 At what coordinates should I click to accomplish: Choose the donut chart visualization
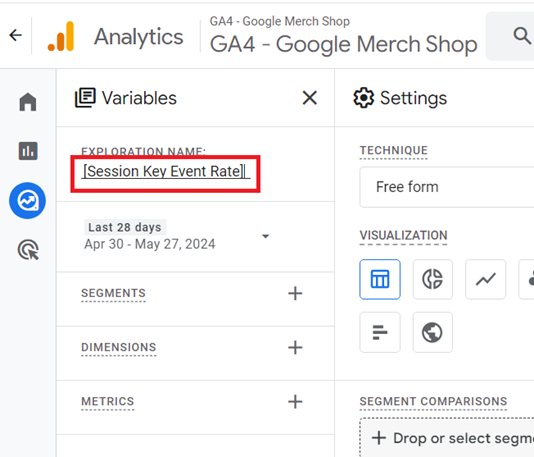click(x=433, y=279)
